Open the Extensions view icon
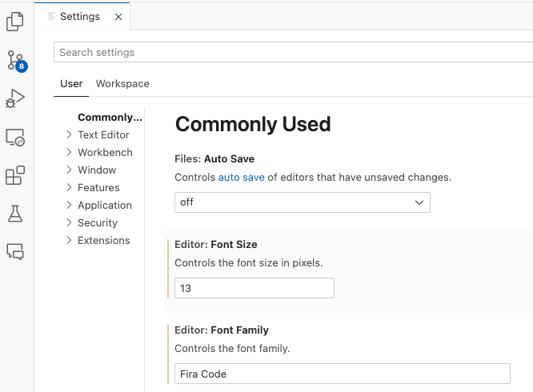The width and height of the screenshot is (533, 392). (15, 175)
